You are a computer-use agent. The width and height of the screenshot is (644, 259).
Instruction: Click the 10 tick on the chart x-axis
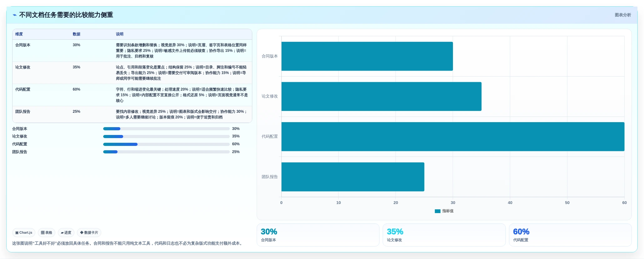[x=339, y=203]
